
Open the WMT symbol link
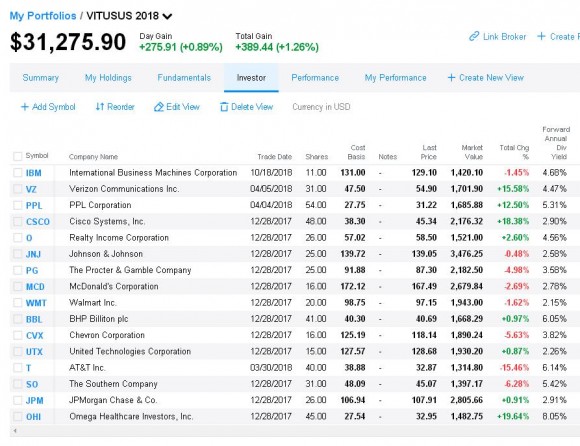pos(36,303)
